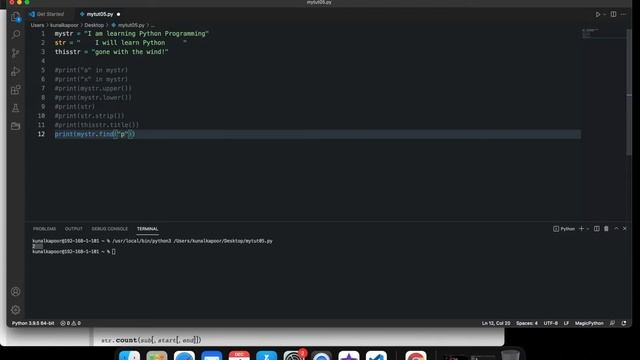This screenshot has height=360, width=640.
Task: Open the Extensions view
Action: (x=16, y=90)
